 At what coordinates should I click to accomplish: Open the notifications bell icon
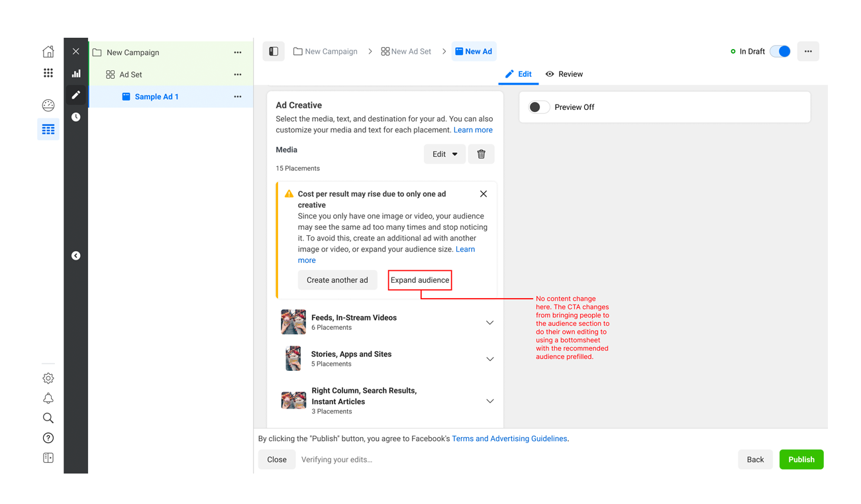tap(48, 398)
